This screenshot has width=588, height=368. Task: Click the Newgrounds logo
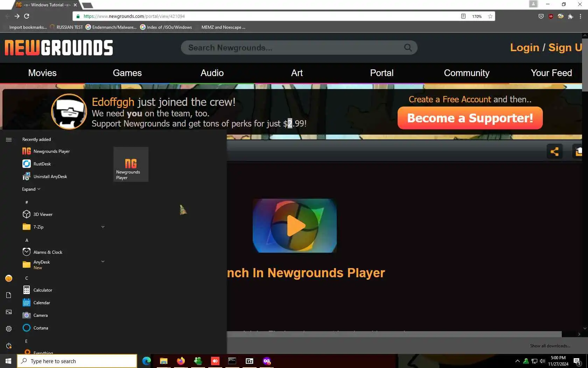pos(59,48)
